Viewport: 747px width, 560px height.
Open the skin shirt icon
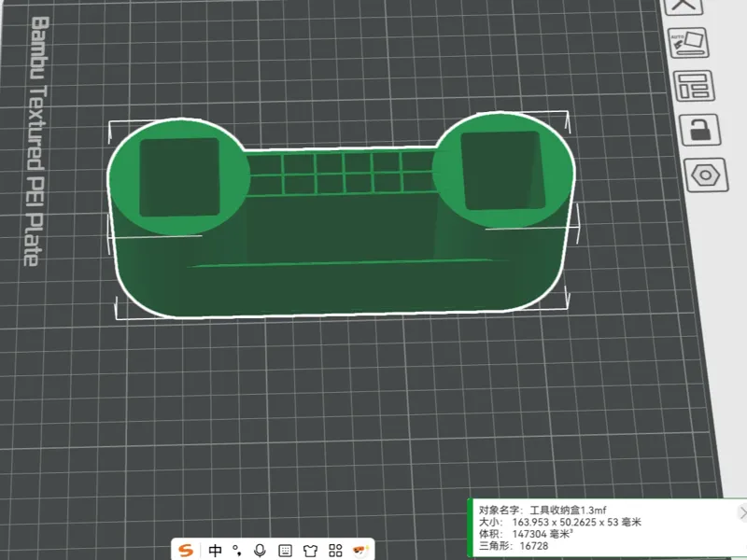point(310,551)
